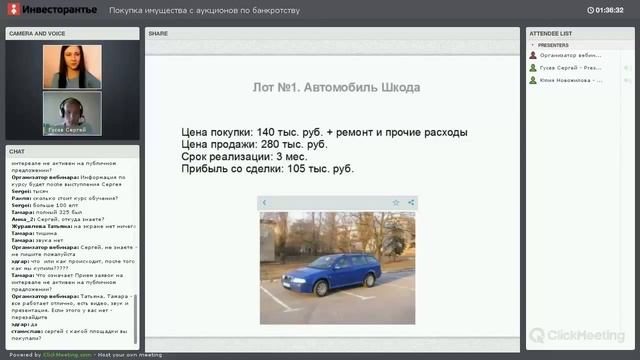Click the title "Покупка имущества с аукционов по банкротству"

coord(204,11)
